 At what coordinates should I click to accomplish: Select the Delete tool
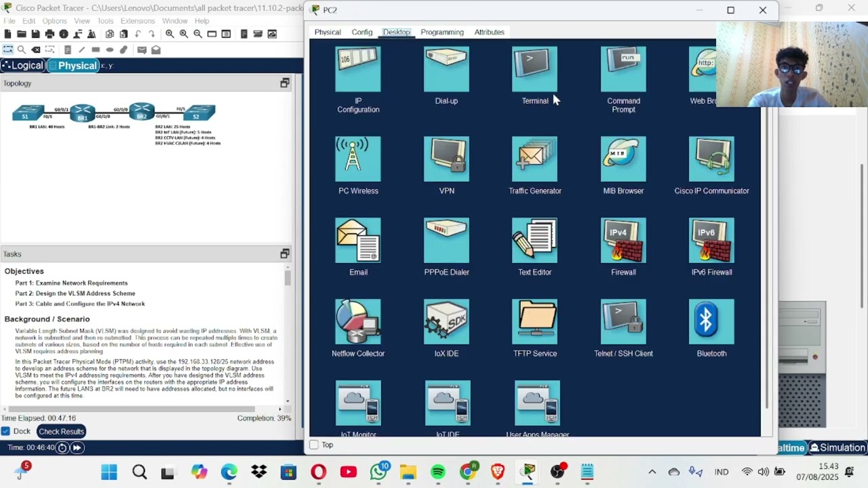[x=36, y=49]
